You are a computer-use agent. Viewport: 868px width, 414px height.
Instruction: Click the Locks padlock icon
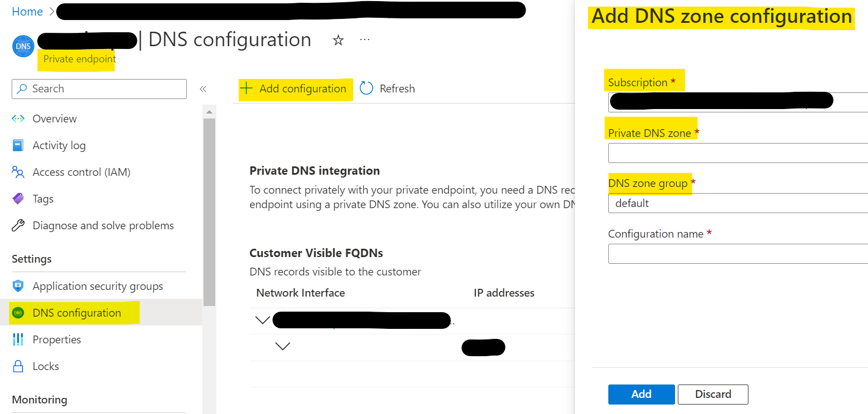tap(18, 366)
